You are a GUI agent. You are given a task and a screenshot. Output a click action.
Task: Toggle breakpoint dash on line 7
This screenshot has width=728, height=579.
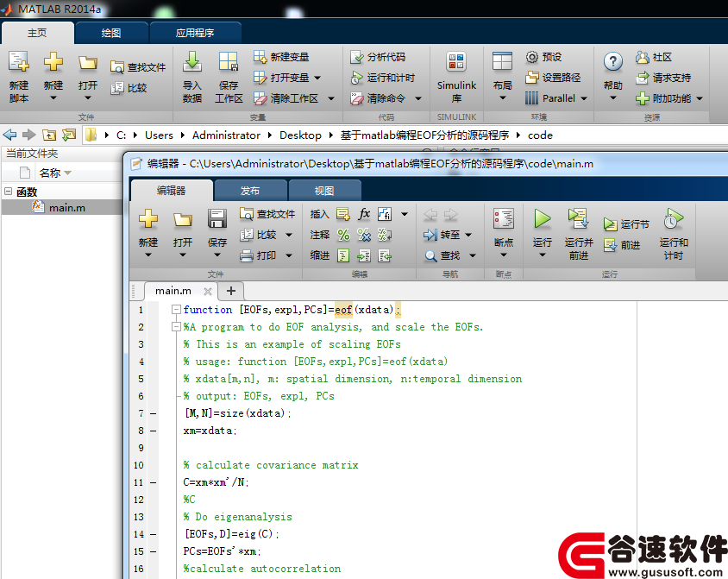154,413
